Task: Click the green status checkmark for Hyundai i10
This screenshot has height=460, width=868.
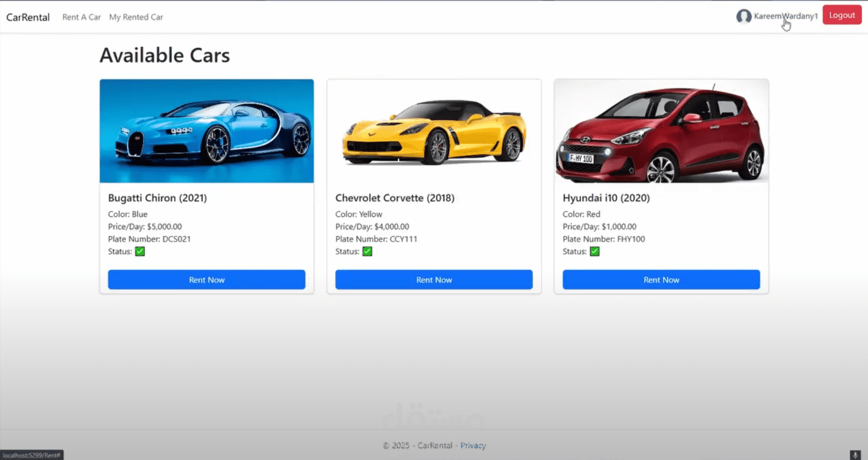Action: click(x=595, y=252)
